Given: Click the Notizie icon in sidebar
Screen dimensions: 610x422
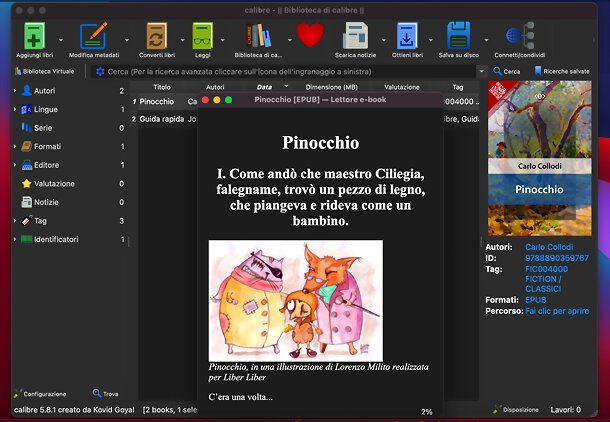Looking at the screenshot, I should click(x=26, y=202).
